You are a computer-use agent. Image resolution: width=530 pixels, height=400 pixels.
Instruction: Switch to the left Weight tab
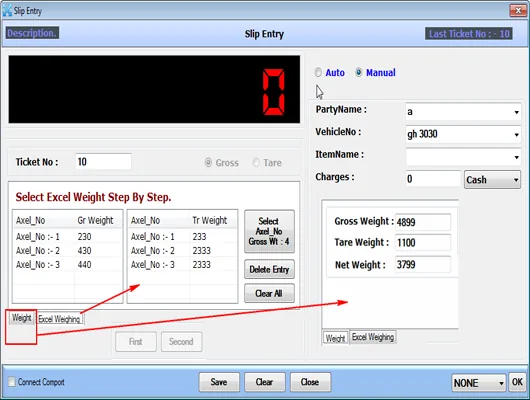click(22, 318)
